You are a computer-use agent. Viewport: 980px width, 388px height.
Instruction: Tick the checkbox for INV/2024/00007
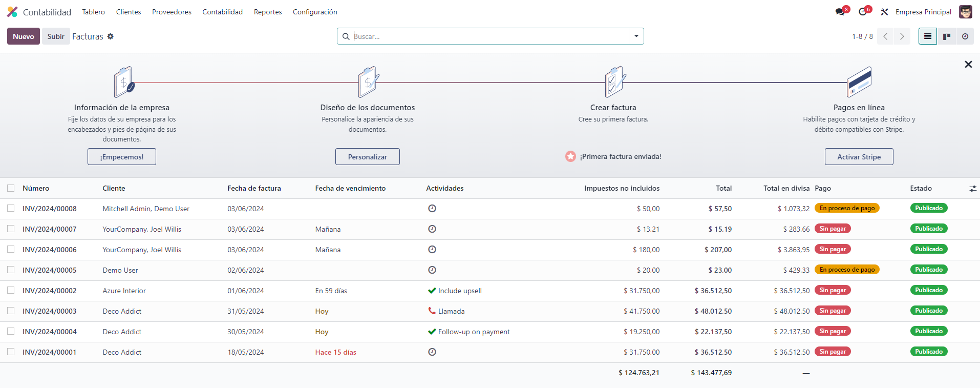point(11,229)
